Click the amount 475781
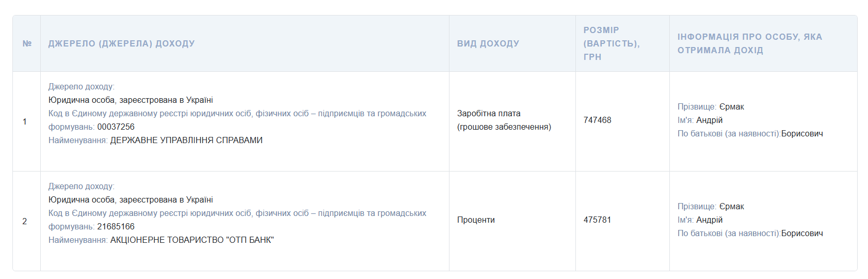The width and height of the screenshot is (868, 279). (597, 220)
